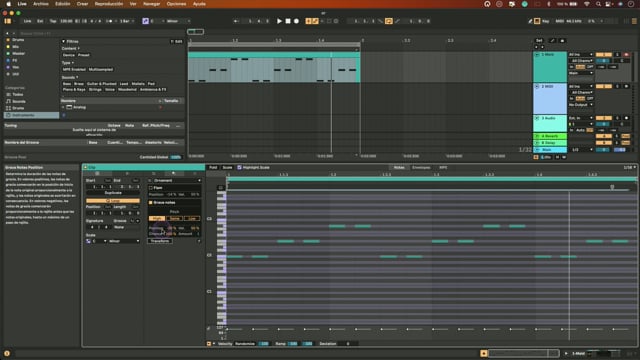
Task: Open the Todos category in browser
Action: (18, 94)
